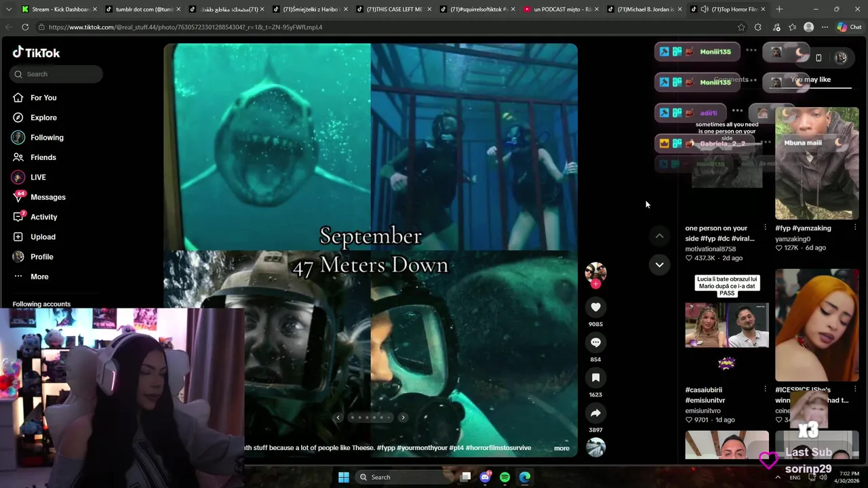Open browser Settings and more menu
The image size is (868, 488).
(825, 27)
